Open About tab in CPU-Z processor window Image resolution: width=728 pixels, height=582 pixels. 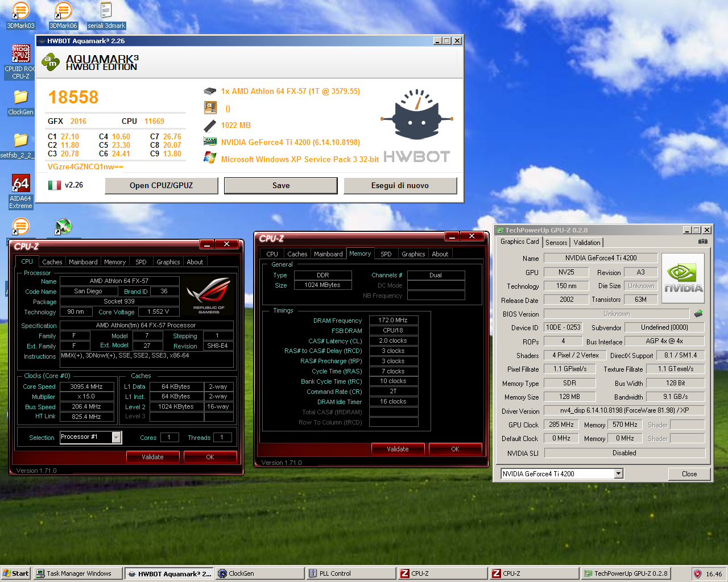click(x=195, y=262)
